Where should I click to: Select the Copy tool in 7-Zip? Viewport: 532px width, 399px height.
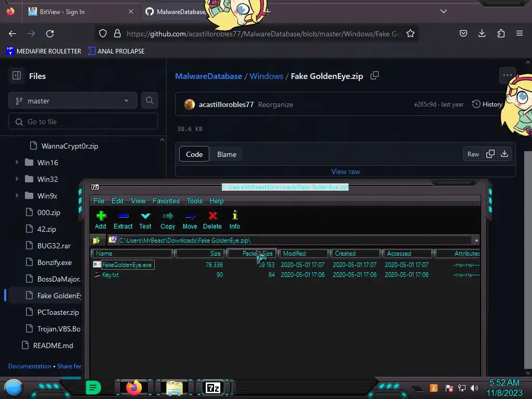[x=168, y=220]
